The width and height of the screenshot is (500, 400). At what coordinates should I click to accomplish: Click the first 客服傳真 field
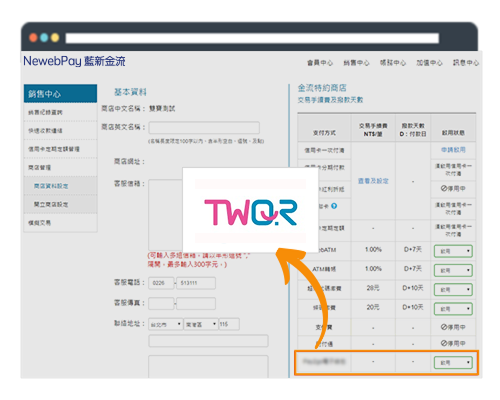click(161, 304)
